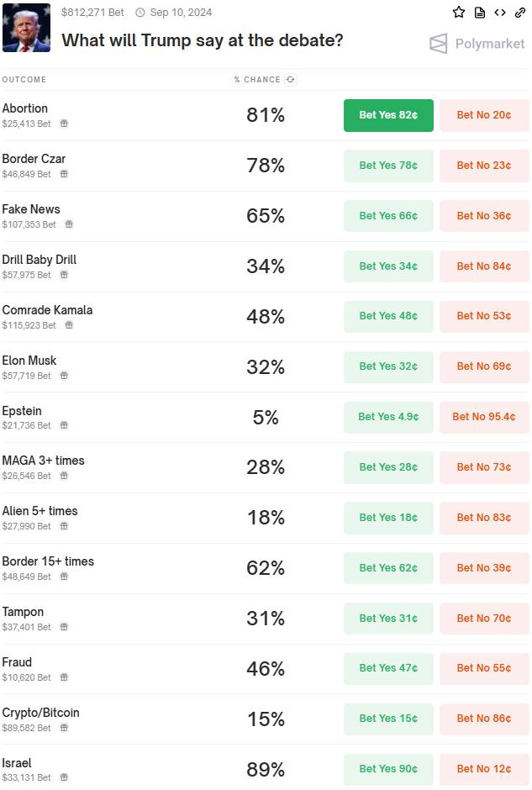The height and width of the screenshot is (790, 532).
Task: Choose Bet Yes 34¢ on Drill Baby Drill
Action: (388, 266)
